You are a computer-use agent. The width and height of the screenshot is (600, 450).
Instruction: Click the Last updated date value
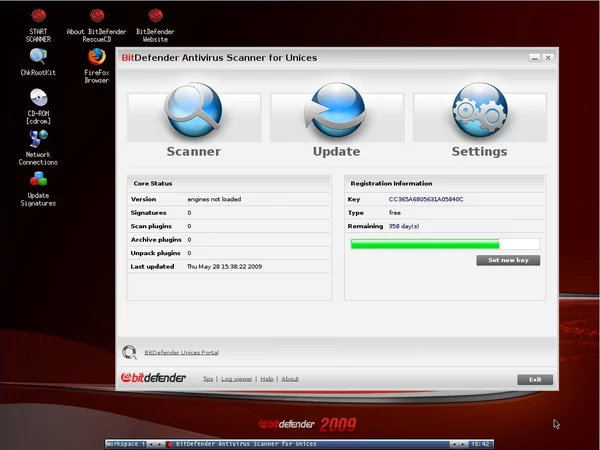[x=225, y=267]
